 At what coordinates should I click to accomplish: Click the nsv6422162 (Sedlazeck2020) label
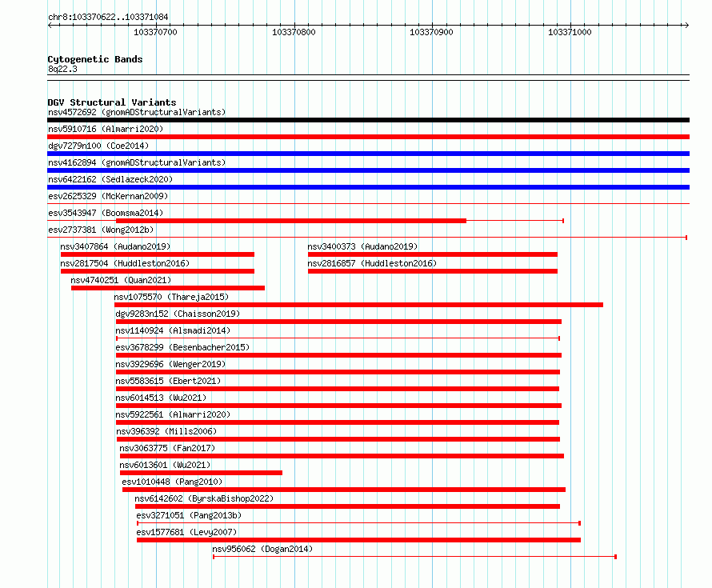(110, 179)
